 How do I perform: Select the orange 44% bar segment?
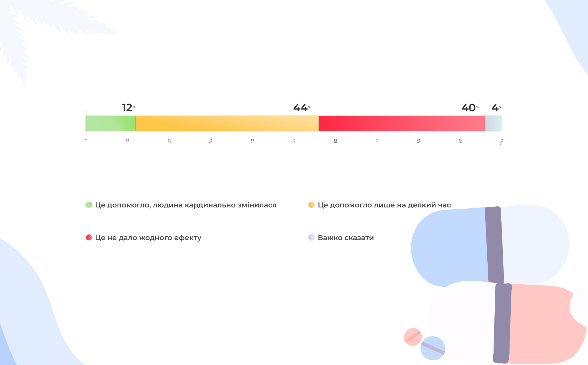click(227, 123)
